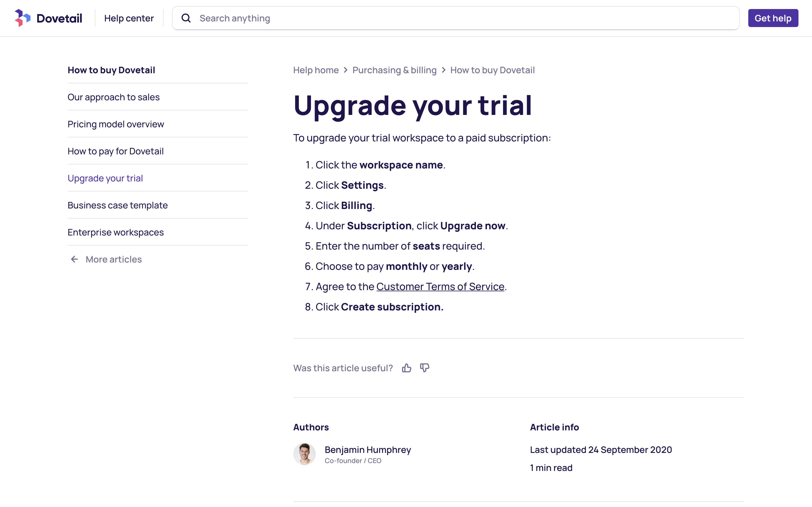Click chevron after Help home breadcrumb
The image size is (812, 507).
(346, 70)
